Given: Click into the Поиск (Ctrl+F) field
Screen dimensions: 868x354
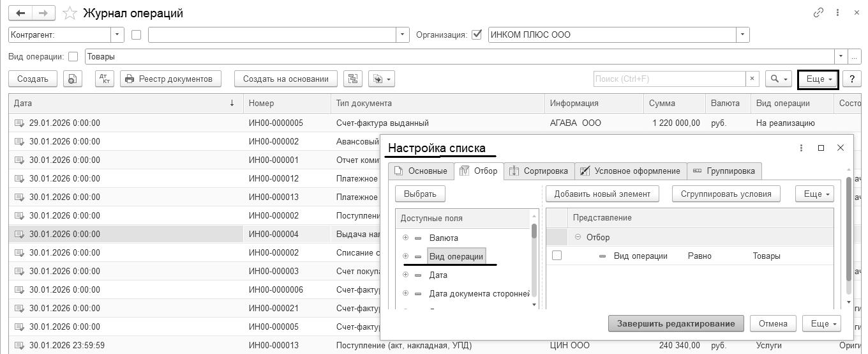Looking at the screenshot, I should pos(670,79).
